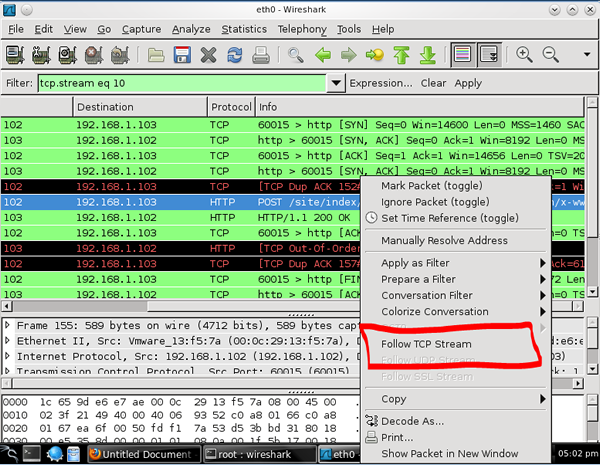Open the Tools menu

(x=349, y=29)
